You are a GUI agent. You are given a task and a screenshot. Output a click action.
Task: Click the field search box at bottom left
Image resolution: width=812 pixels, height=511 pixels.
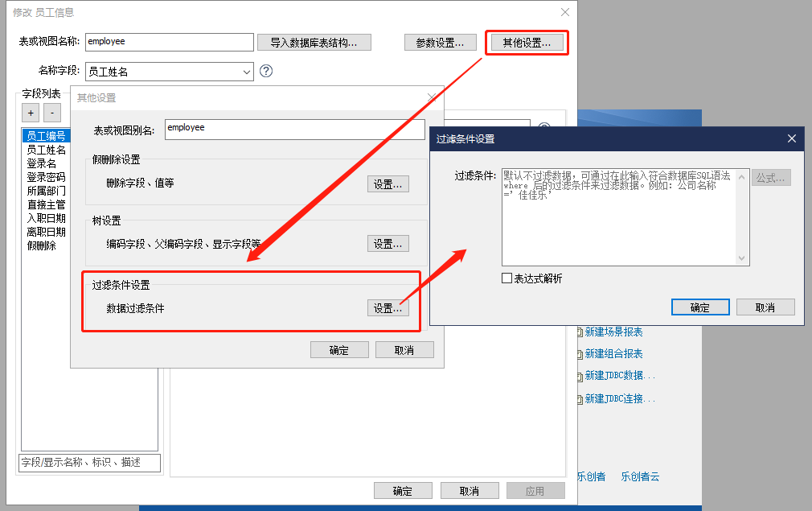tap(89, 463)
